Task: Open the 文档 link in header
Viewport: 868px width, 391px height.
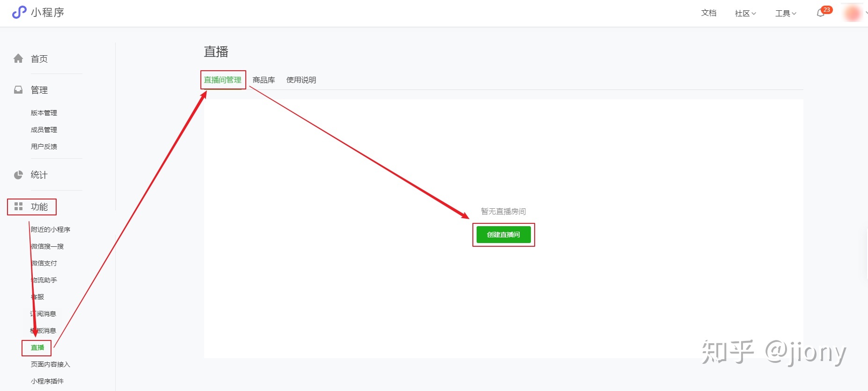Action: point(708,13)
